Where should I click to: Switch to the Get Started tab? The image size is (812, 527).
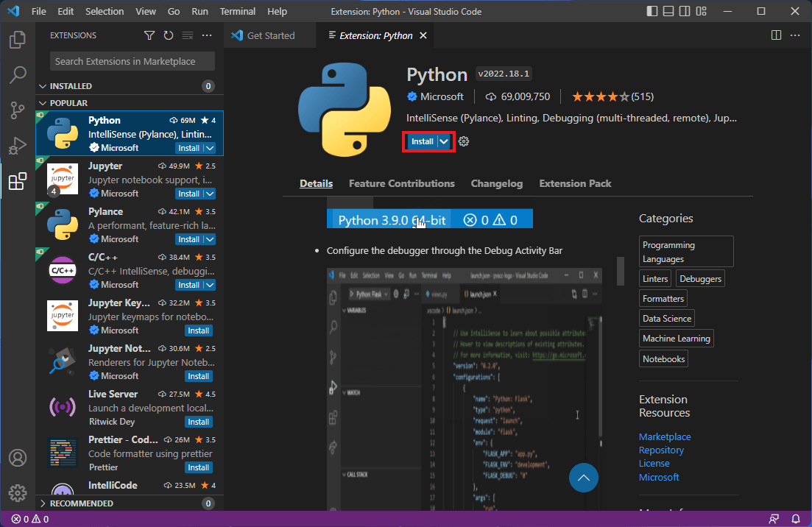tap(269, 35)
